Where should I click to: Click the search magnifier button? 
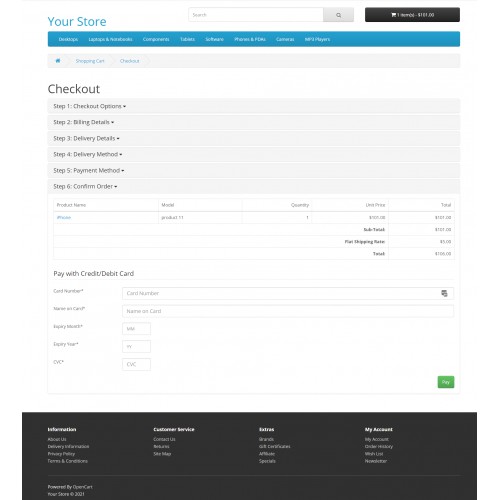[338, 15]
